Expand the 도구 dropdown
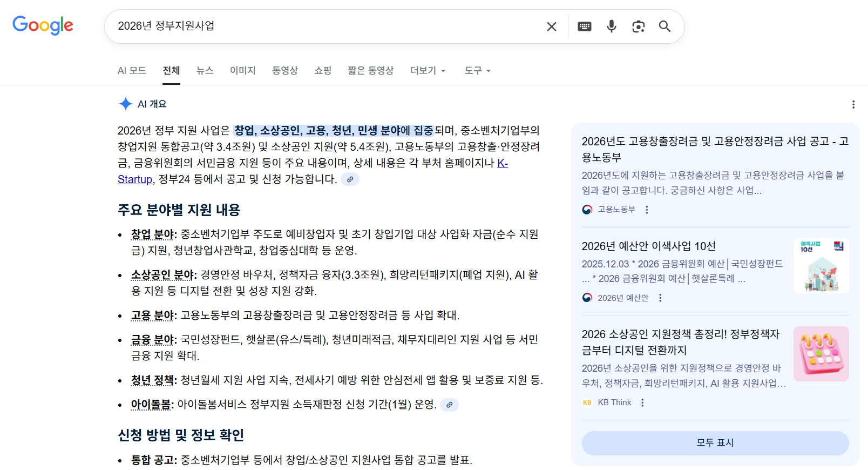 [x=478, y=70]
